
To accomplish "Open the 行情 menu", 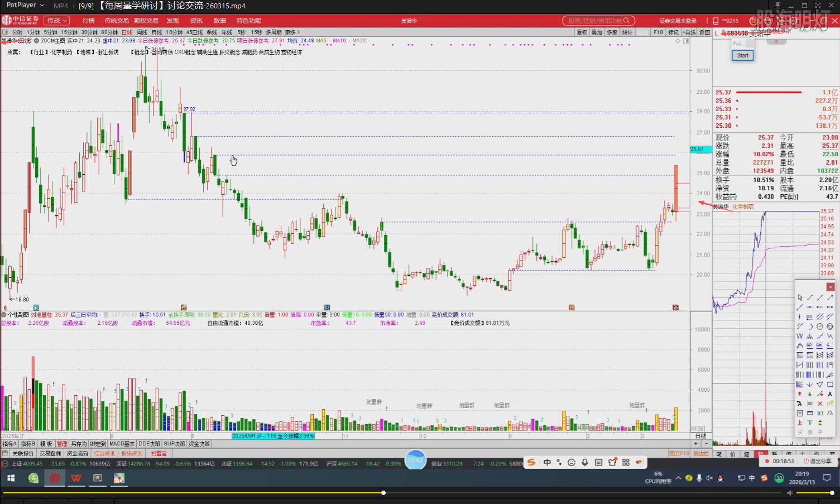I will coord(89,21).
